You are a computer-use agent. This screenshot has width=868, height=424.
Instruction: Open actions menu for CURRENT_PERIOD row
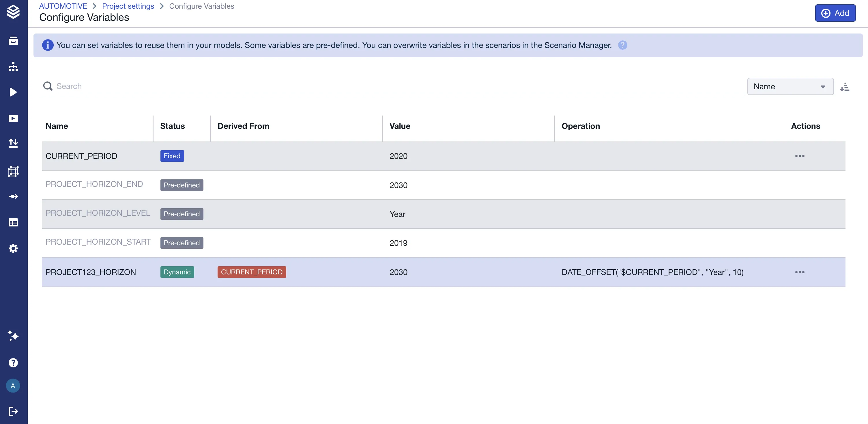pyautogui.click(x=799, y=156)
